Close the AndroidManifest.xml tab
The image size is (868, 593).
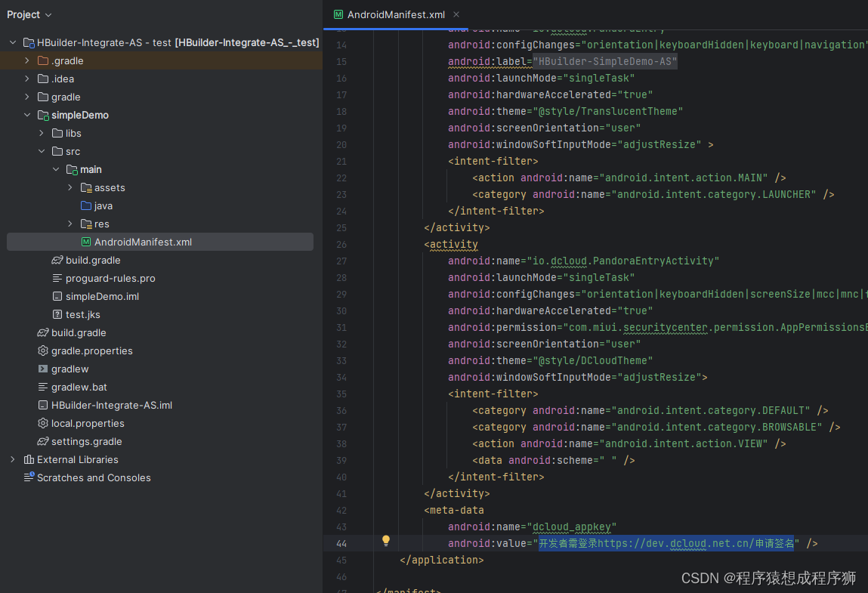[x=456, y=14]
